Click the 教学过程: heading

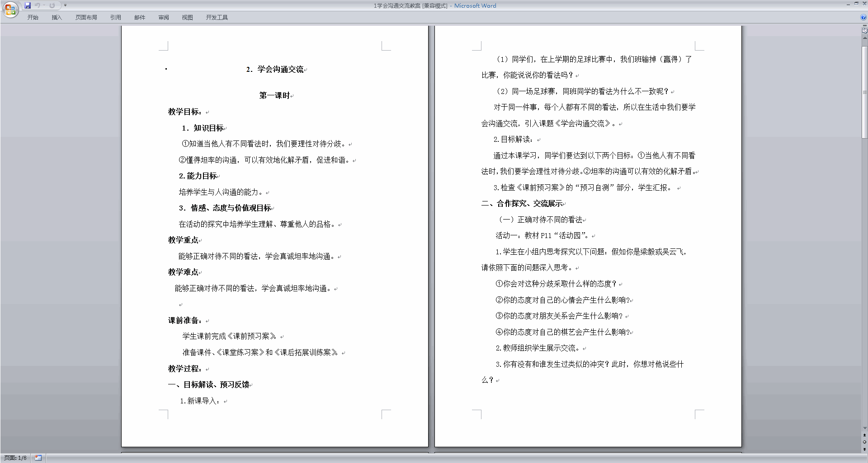[185, 369]
